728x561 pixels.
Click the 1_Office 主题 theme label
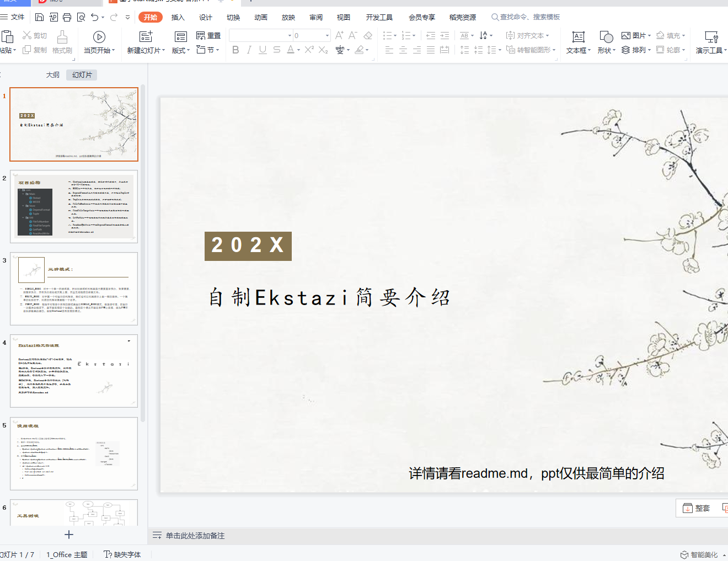click(x=67, y=554)
